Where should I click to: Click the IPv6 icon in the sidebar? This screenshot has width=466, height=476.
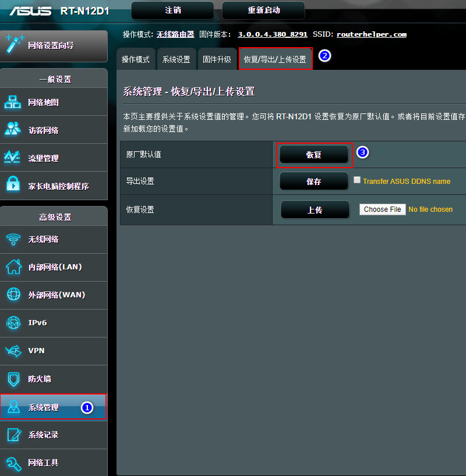click(x=13, y=323)
